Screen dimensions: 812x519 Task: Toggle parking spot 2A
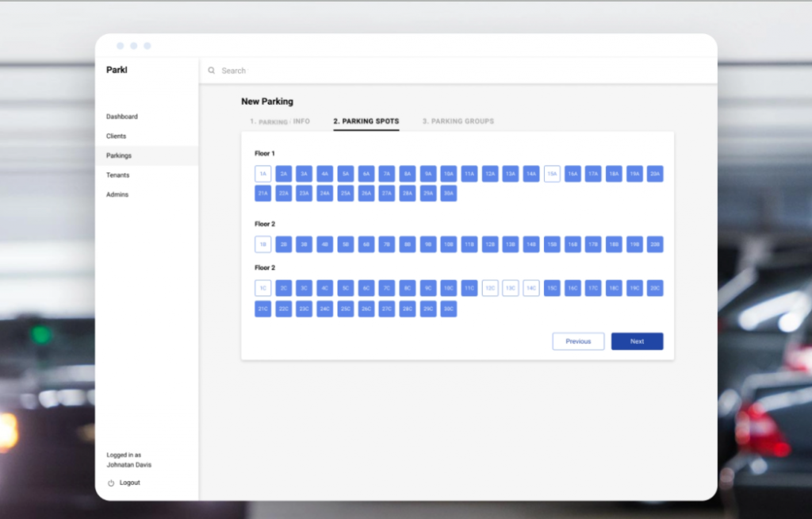pos(284,174)
